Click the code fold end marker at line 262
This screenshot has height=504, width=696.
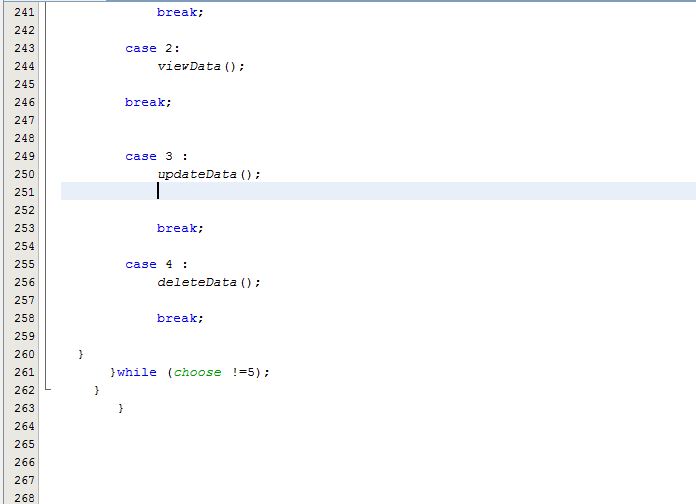48,388
